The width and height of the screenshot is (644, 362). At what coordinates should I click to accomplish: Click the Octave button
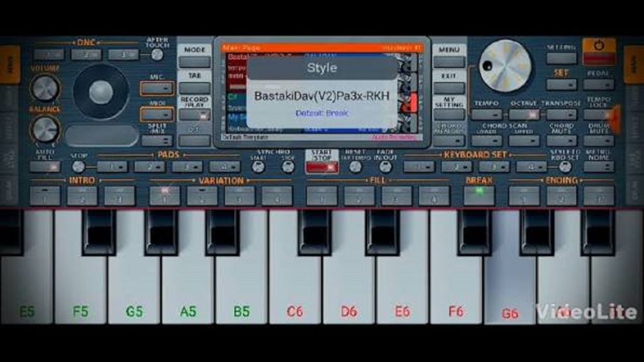pos(524,115)
